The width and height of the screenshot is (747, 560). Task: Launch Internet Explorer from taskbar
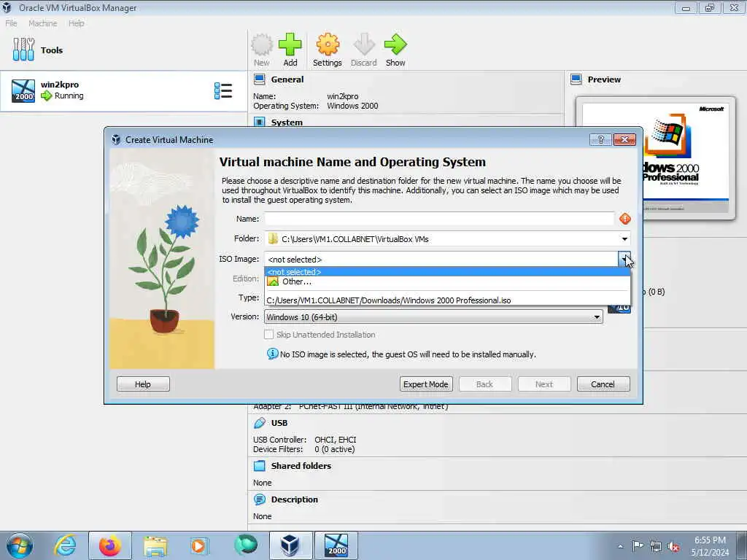tap(65, 545)
